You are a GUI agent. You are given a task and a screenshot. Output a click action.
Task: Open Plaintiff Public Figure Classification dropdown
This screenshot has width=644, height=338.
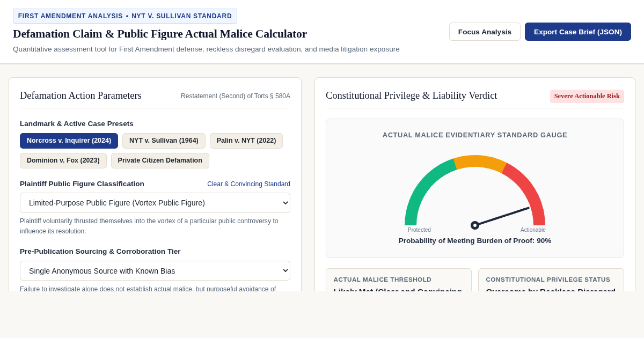(x=155, y=203)
